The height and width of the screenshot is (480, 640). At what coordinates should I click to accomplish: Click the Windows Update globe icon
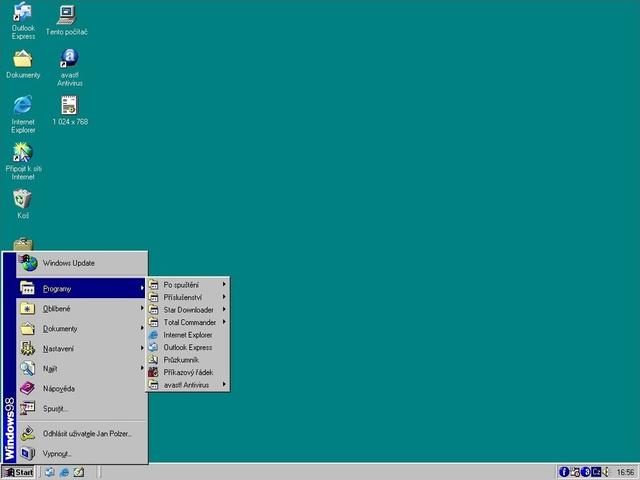[x=29, y=263]
